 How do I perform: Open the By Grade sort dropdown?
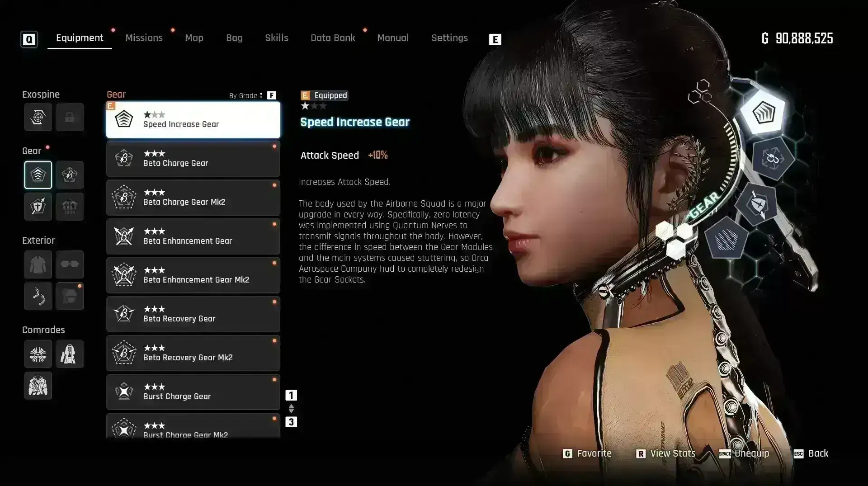[246, 95]
